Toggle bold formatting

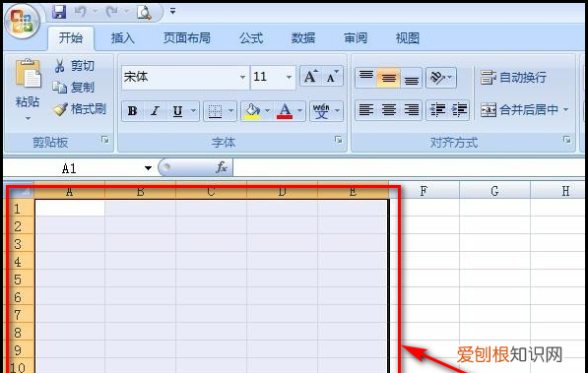tap(132, 111)
